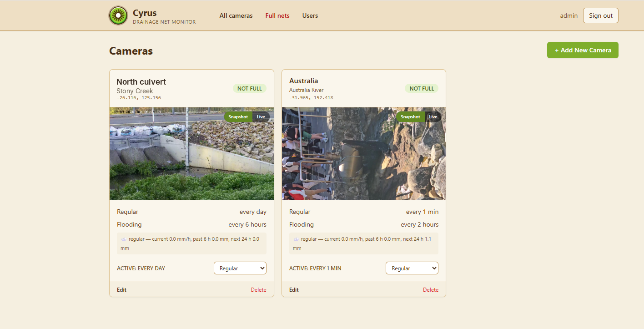
Task: Click the 'every 2 hours' flooding interval value
Action: click(420, 224)
